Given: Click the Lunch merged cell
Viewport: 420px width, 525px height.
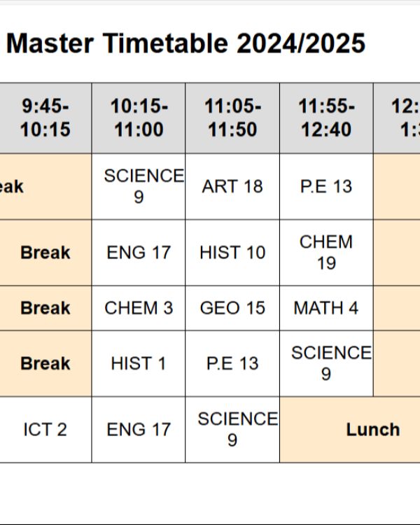Looking at the screenshot, I should pyautogui.click(x=350, y=430).
